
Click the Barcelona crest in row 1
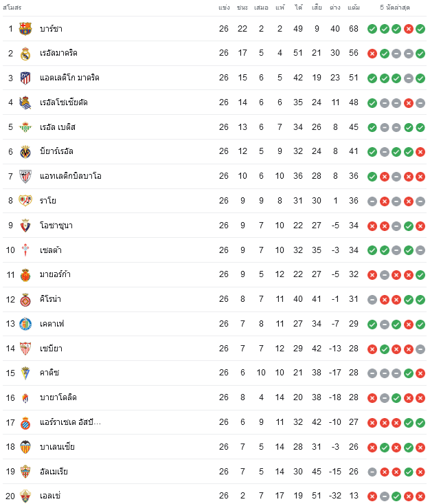point(25,29)
